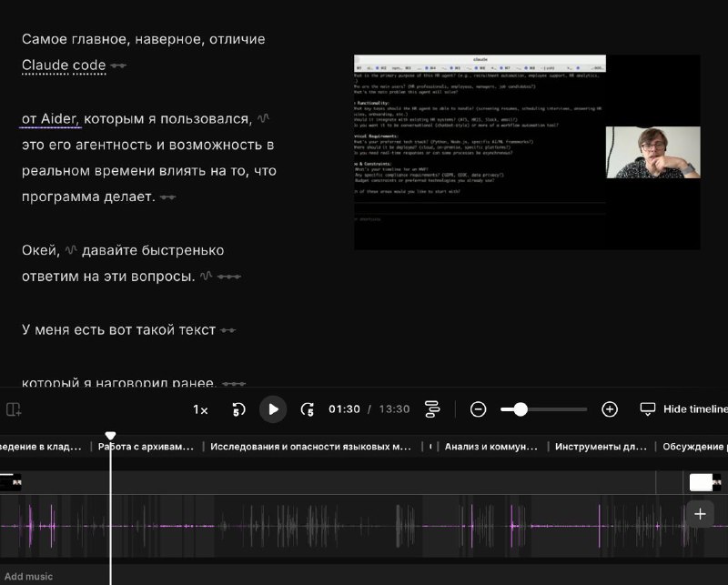Viewport: 728px width, 585px height.
Task: Zoom out the timeline with minus button
Action: 478,409
